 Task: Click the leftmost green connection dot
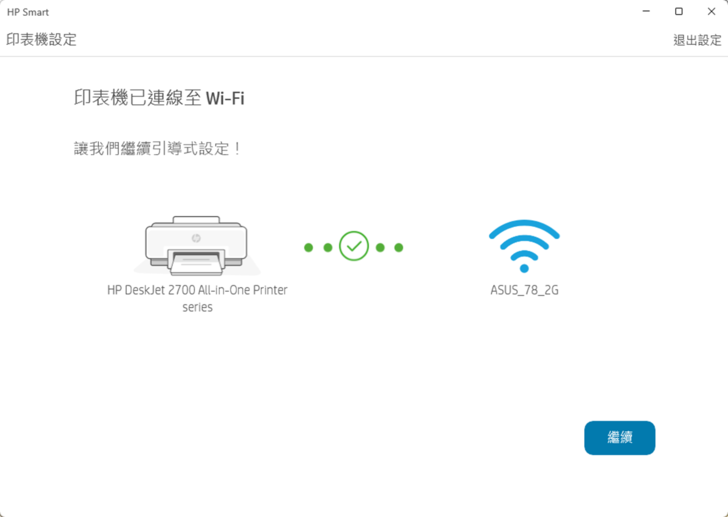coord(309,247)
